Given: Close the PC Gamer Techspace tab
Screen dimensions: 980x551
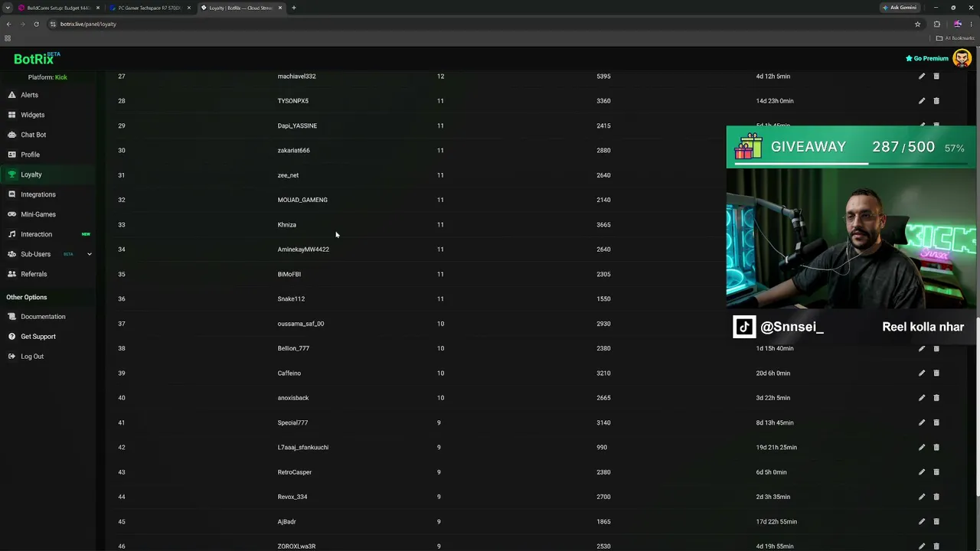Looking at the screenshot, I should point(188,8).
